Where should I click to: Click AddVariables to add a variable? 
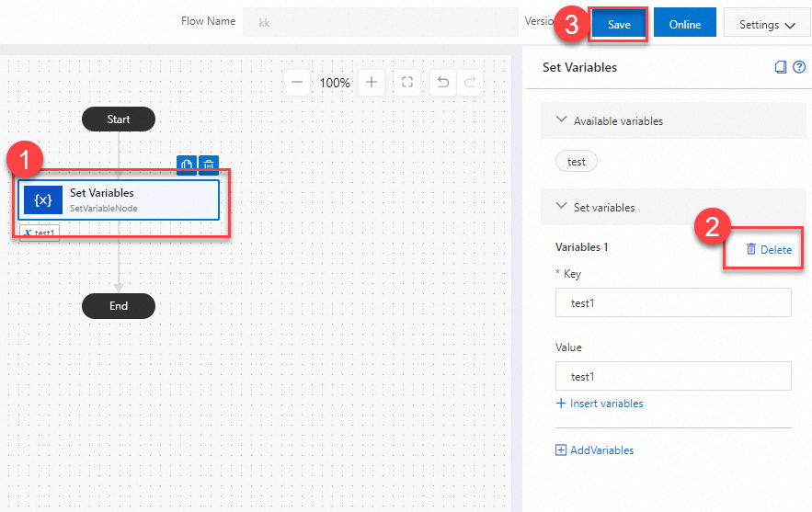594,449
